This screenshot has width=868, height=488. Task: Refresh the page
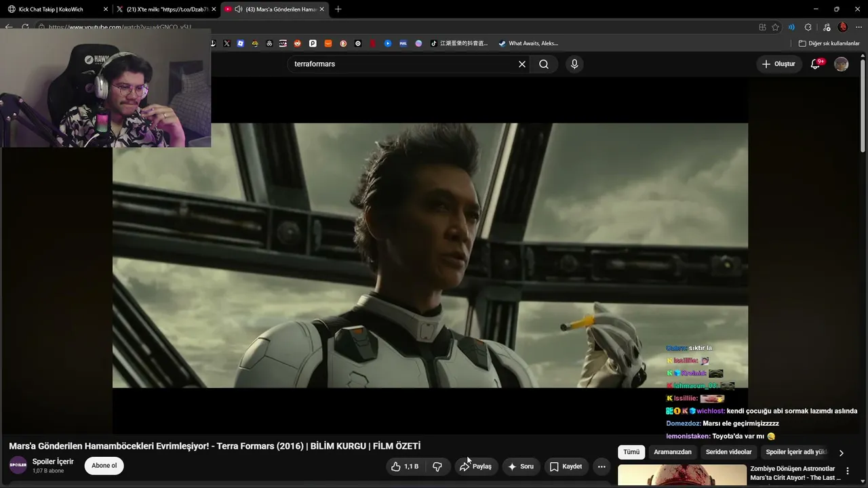pyautogui.click(x=25, y=27)
